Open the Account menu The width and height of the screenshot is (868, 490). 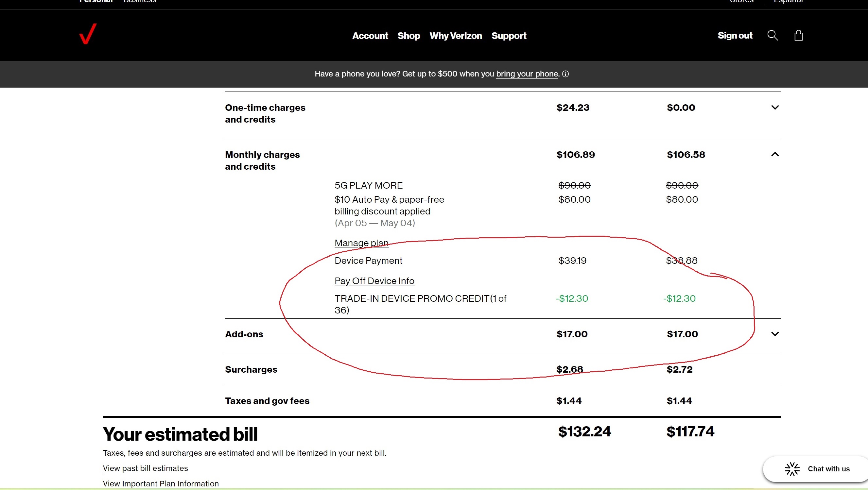click(x=370, y=36)
